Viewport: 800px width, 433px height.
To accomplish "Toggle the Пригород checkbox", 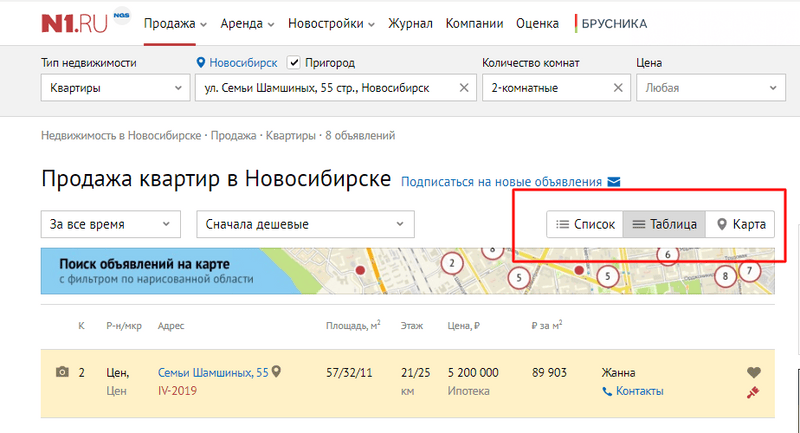I will coord(294,62).
